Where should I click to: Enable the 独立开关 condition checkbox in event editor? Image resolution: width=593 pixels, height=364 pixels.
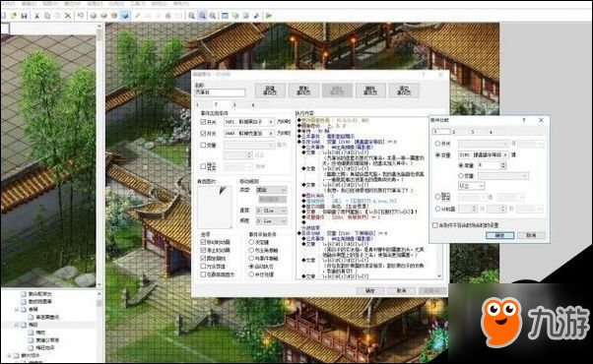coord(203,166)
